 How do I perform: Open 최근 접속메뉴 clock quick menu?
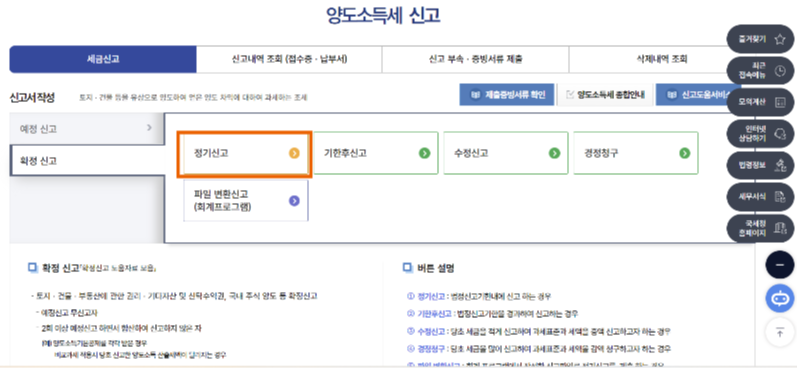[x=760, y=71]
